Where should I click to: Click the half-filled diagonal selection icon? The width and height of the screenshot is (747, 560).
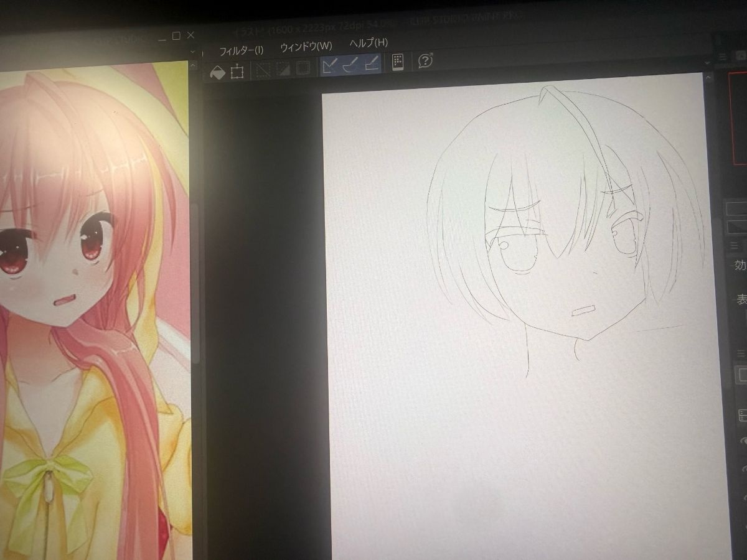tap(283, 69)
